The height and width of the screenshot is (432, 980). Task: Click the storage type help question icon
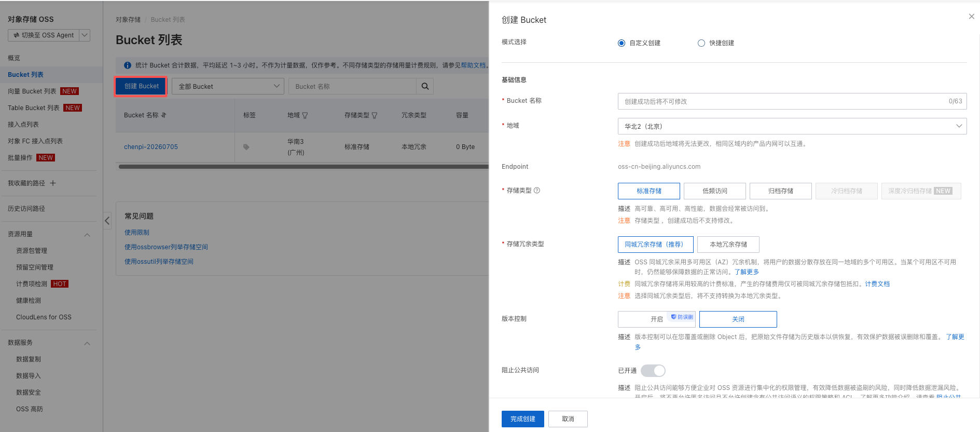click(x=537, y=191)
